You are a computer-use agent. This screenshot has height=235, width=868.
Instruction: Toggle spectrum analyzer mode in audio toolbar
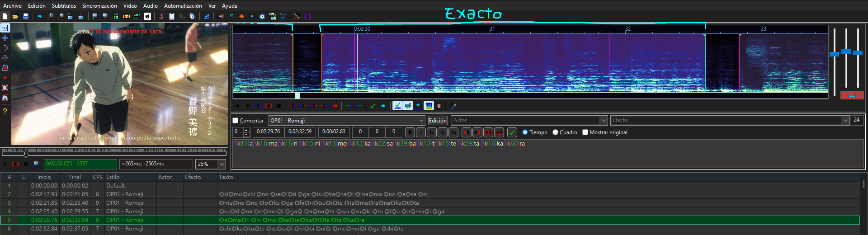[429, 106]
